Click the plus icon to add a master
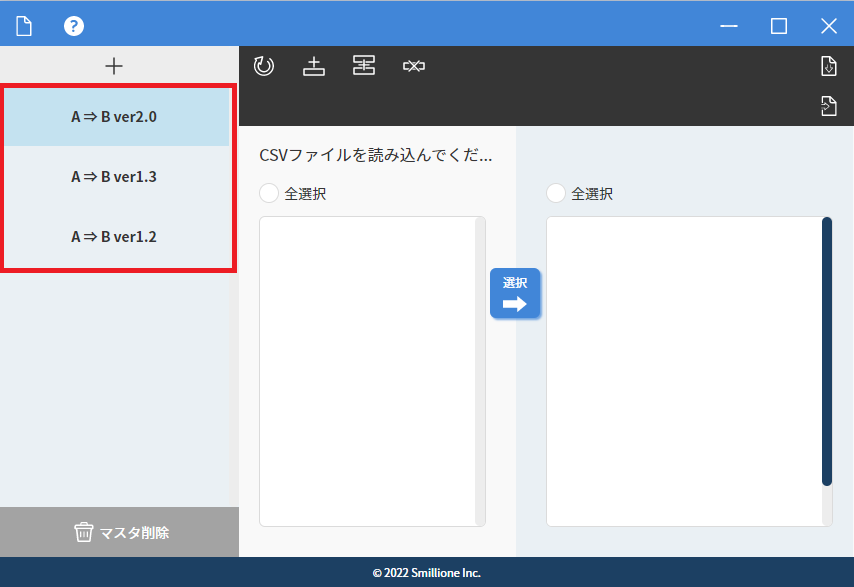 pos(115,66)
